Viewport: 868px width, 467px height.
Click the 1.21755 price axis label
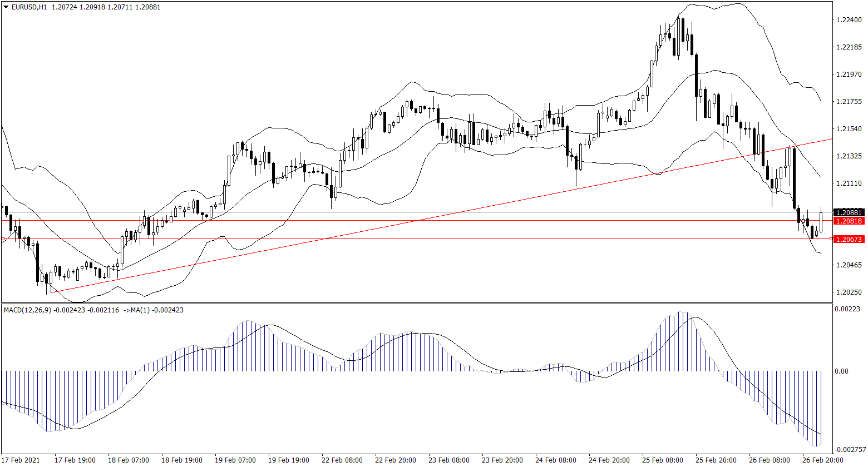(849, 102)
